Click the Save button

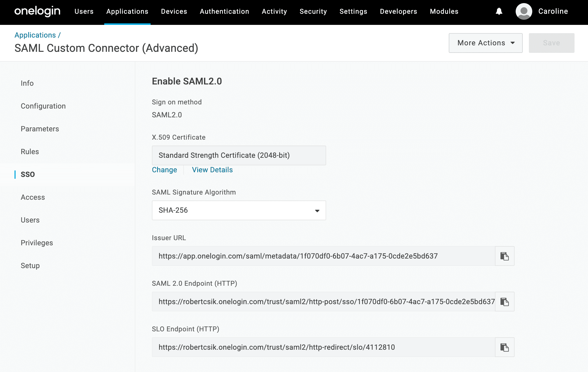(551, 43)
